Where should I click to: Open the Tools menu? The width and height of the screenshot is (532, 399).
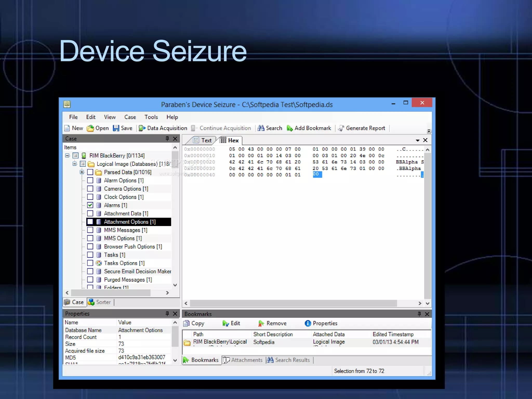(x=151, y=117)
